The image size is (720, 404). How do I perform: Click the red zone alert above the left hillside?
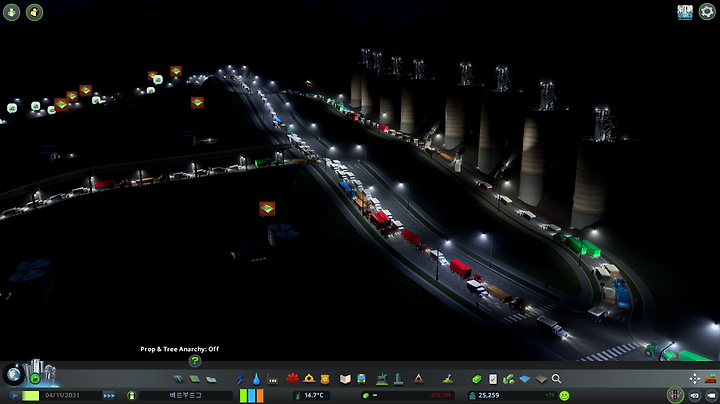click(197, 102)
